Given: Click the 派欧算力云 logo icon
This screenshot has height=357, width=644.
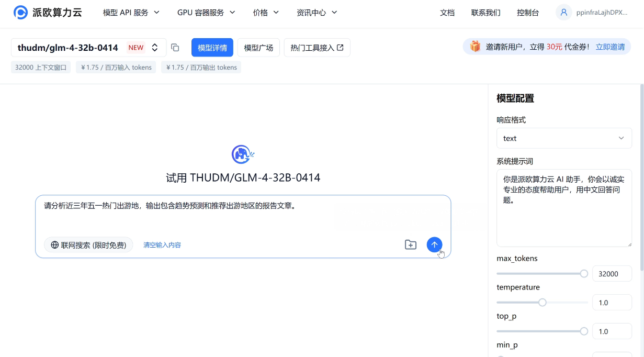Looking at the screenshot, I should 20,13.
